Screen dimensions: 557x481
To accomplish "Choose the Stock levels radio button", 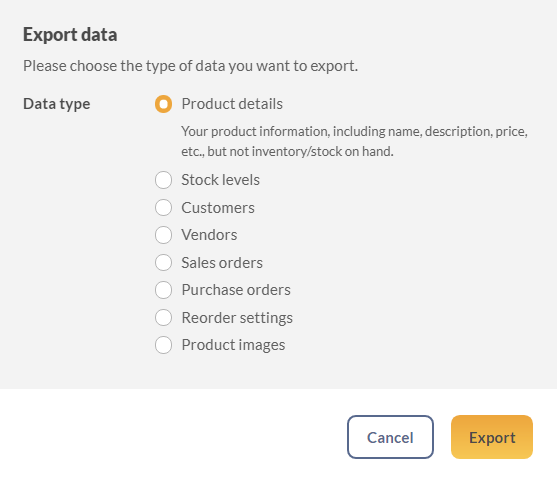I will [x=163, y=180].
